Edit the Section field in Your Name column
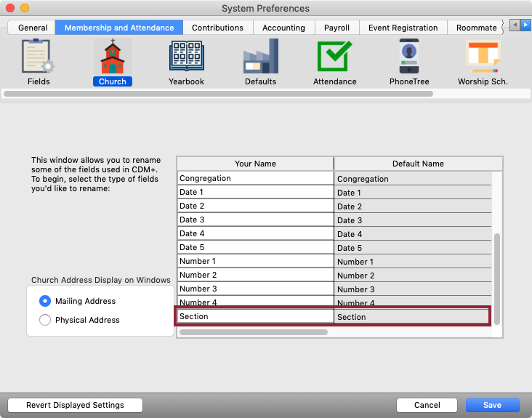The width and height of the screenshot is (532, 418). 254,316
